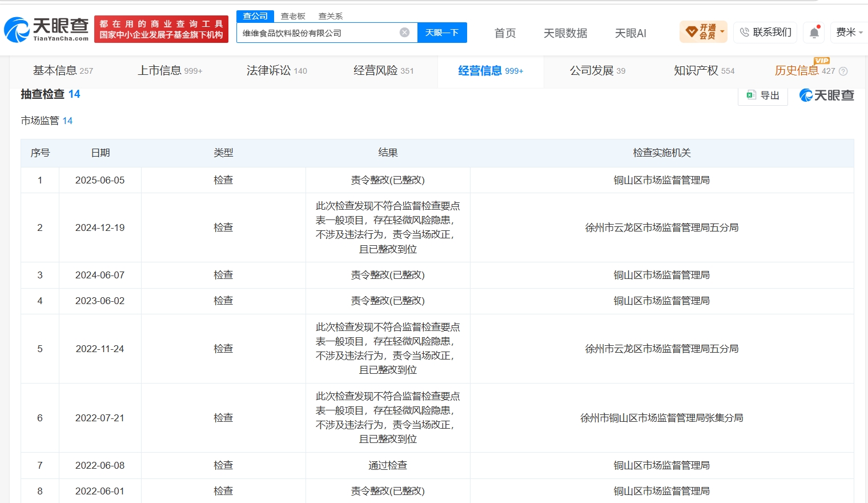This screenshot has height=503, width=868.
Task: Click the 日期 column header
Action: 101,153
